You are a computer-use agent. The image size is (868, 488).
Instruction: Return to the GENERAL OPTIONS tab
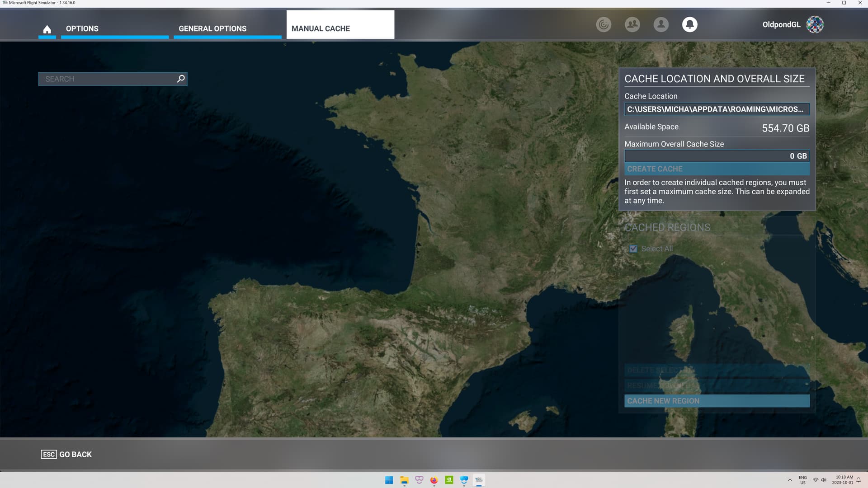point(227,28)
